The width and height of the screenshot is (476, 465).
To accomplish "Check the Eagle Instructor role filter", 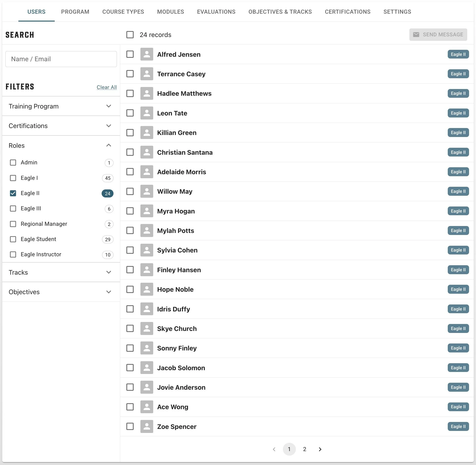I will (13, 254).
